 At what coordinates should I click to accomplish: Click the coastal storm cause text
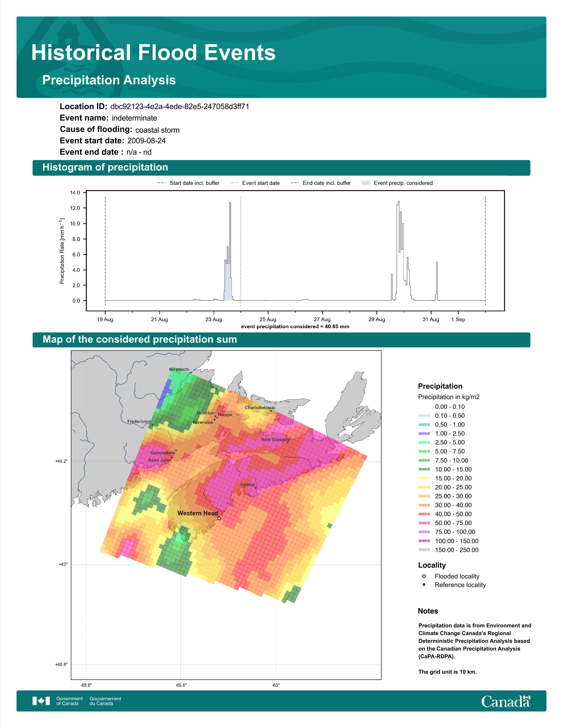(157, 130)
